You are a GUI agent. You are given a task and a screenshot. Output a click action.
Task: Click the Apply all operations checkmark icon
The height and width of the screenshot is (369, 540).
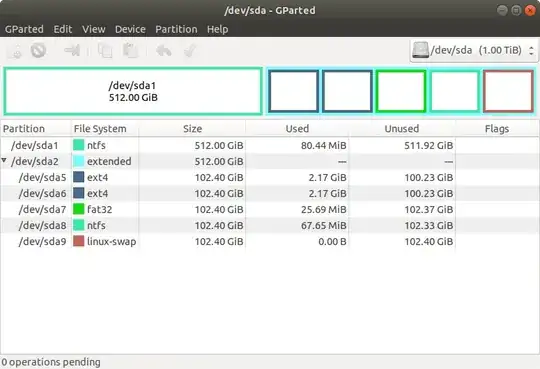tap(190, 51)
